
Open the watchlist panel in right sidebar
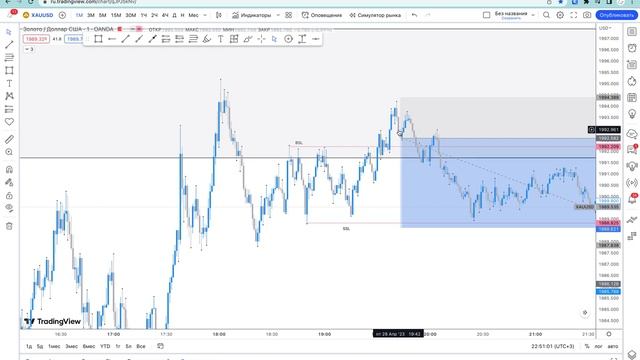pyautogui.click(x=632, y=32)
